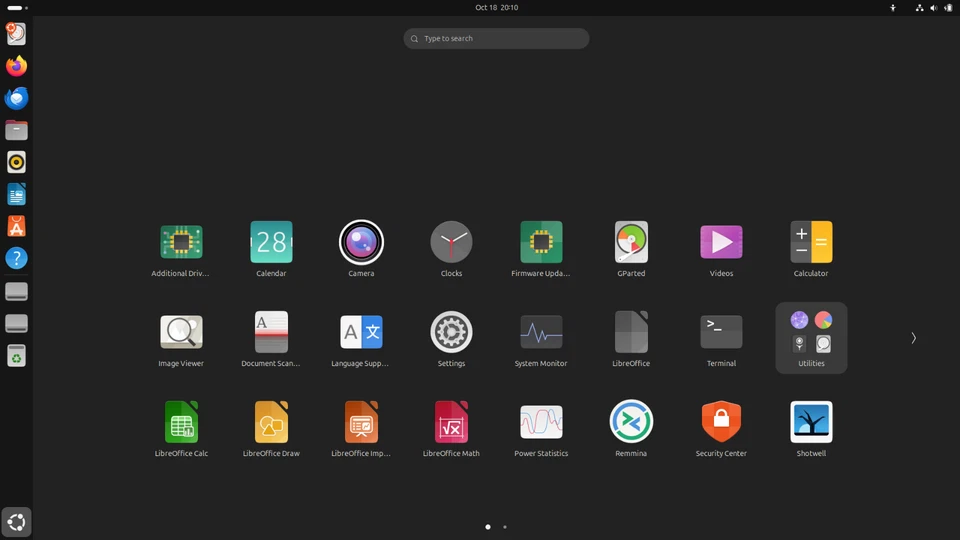Launch Thunderbird Mail from the dock
This screenshot has width=960, height=540.
point(17,98)
